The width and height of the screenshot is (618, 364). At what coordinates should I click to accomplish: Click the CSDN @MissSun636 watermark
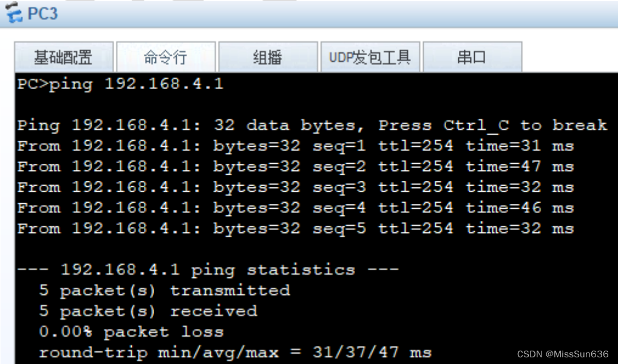click(x=562, y=354)
